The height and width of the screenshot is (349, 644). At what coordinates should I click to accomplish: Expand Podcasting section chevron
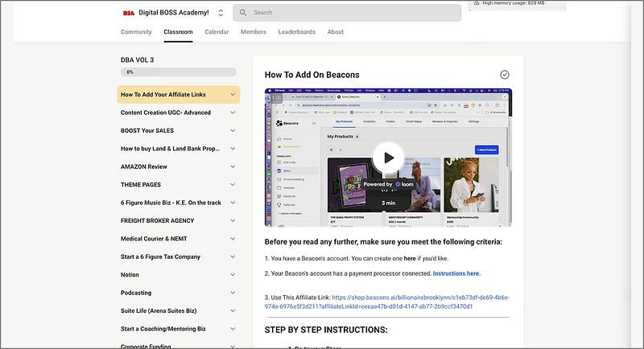pos(233,294)
